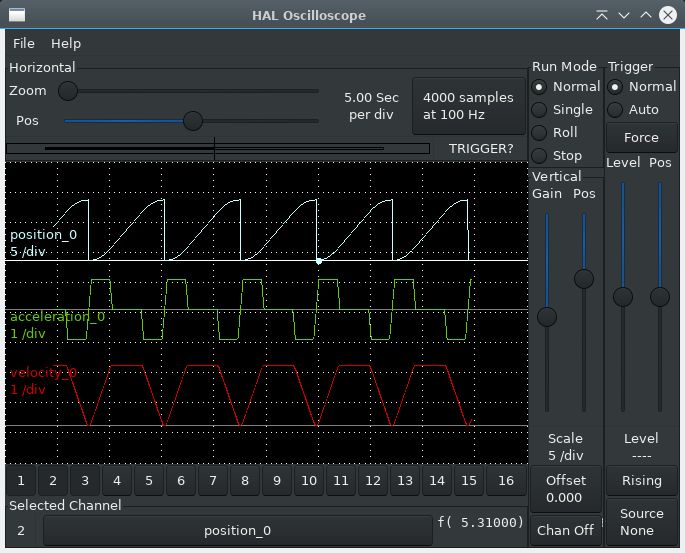Select channel 7 button
685x553 pixels.
click(213, 480)
